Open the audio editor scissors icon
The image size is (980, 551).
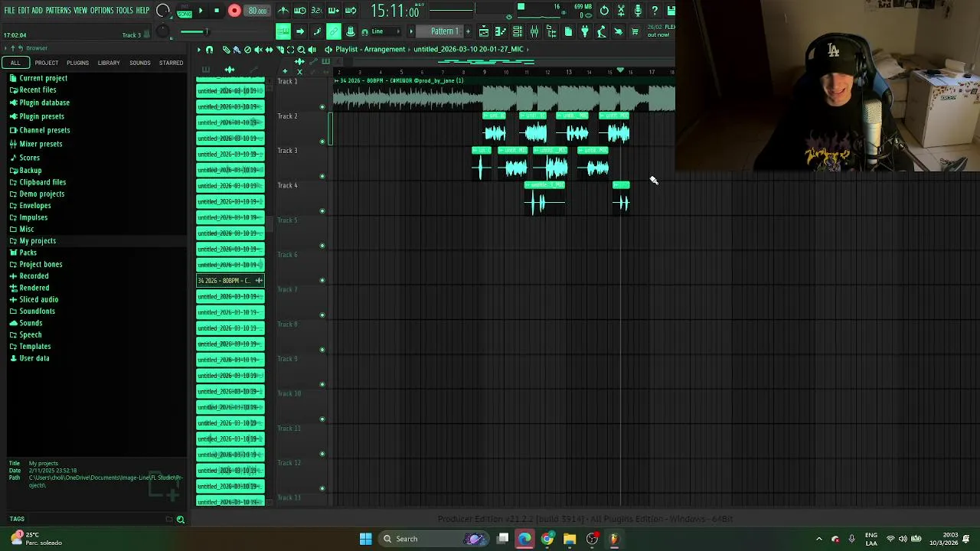[x=621, y=11]
